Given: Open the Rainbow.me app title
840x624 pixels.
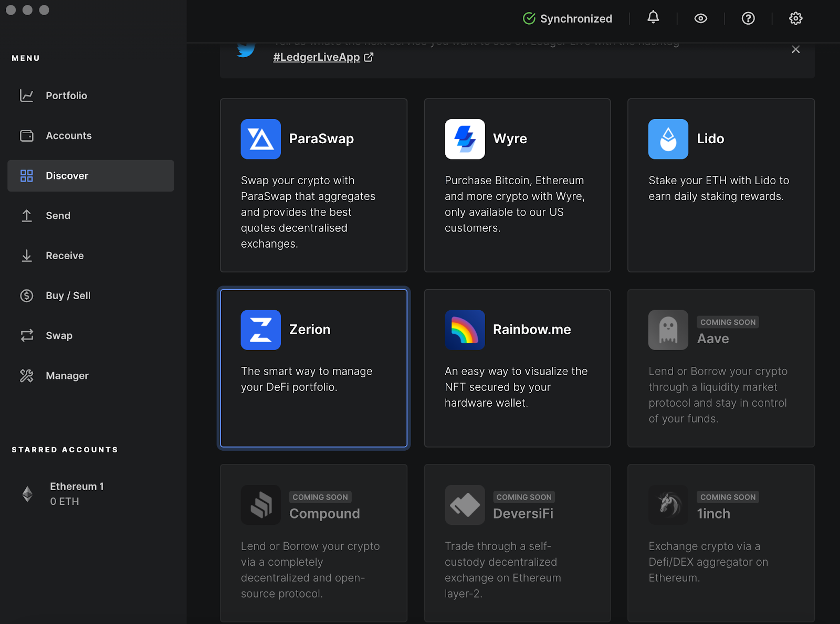Looking at the screenshot, I should point(532,330).
